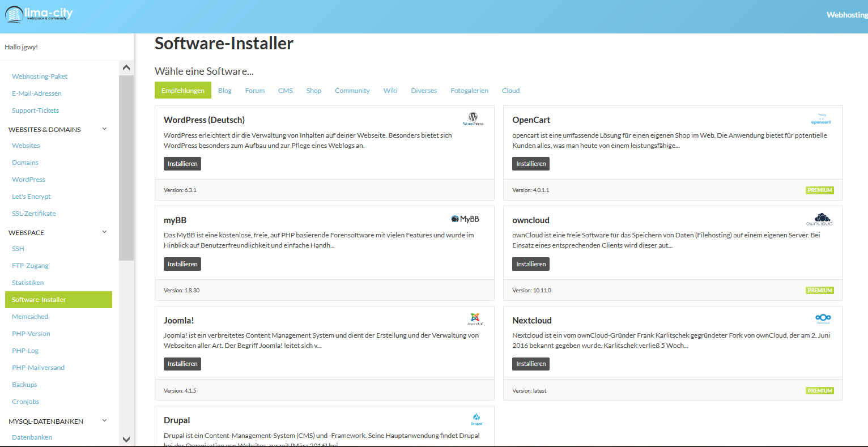
Task: Click the sidebar scroll up arrow
Action: click(126, 68)
